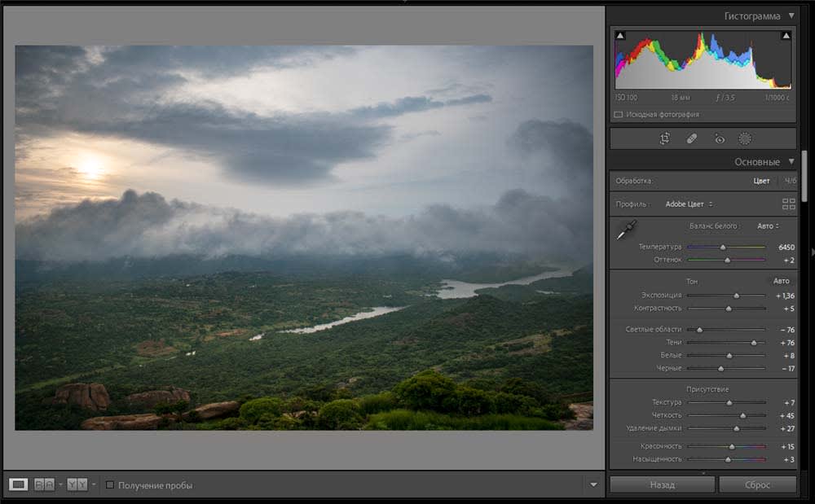Screen dimensions: 815x504
Task: Click the exposure value +1,36
Action: pyautogui.click(x=786, y=296)
